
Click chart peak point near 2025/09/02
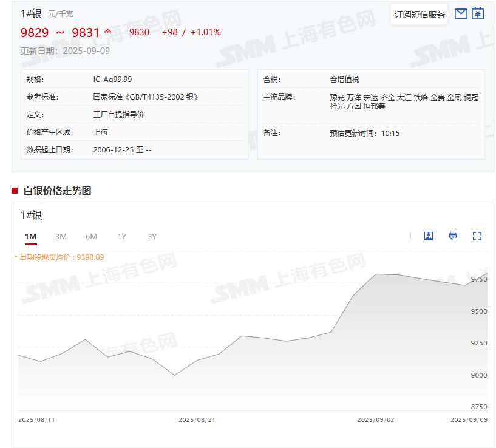[376, 274]
